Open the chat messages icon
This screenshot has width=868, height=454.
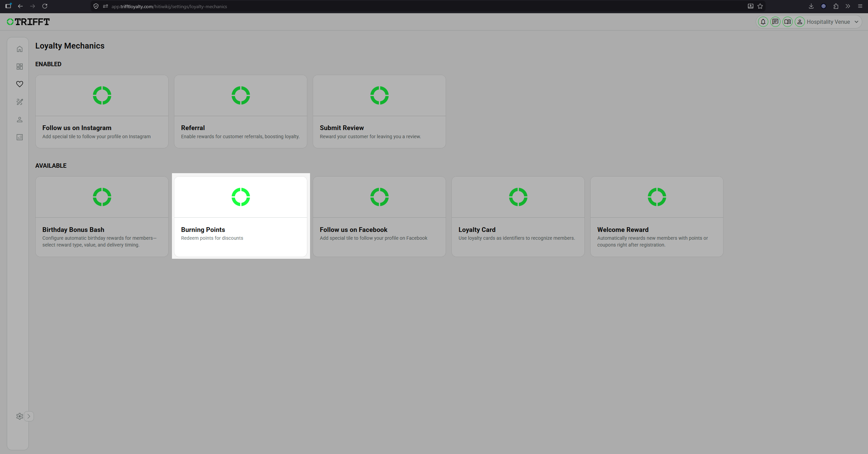click(775, 22)
